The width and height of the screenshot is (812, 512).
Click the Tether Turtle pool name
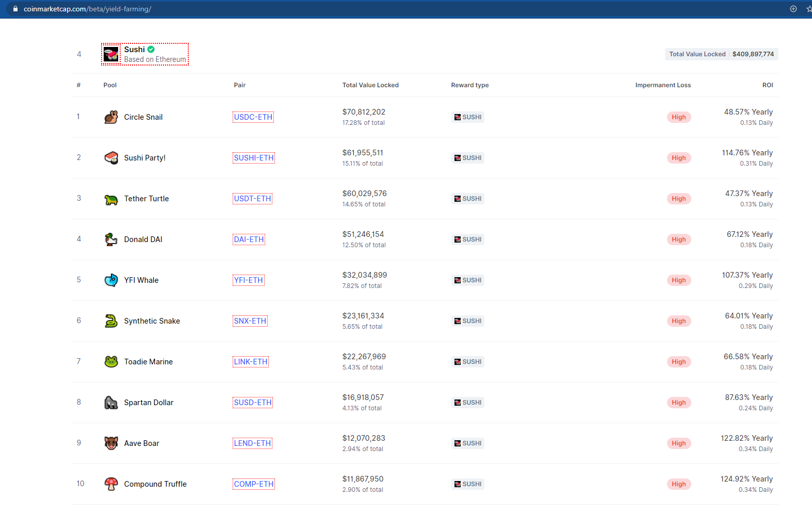(147, 199)
